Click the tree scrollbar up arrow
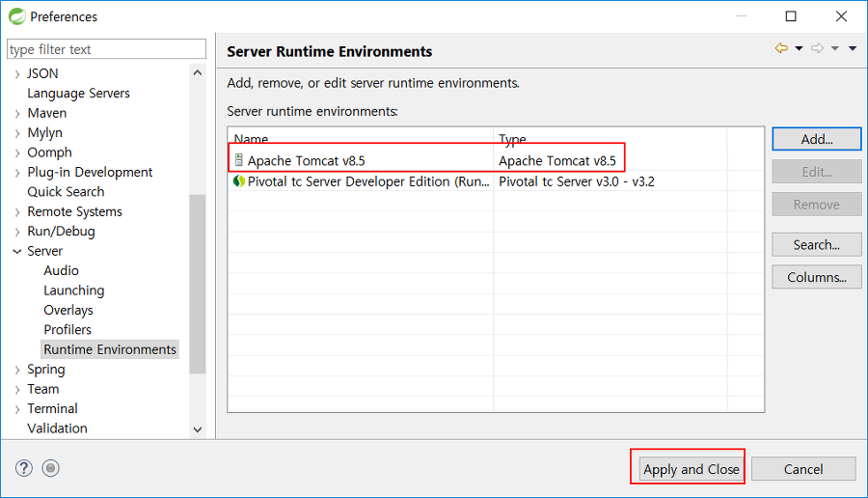The width and height of the screenshot is (868, 498). pyautogui.click(x=198, y=73)
